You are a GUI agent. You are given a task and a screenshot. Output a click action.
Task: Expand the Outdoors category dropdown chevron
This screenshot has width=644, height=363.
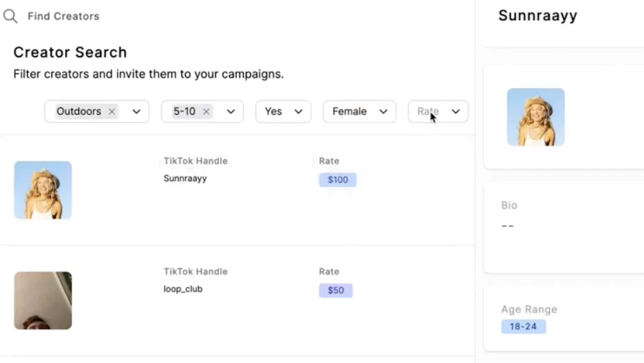tap(136, 112)
